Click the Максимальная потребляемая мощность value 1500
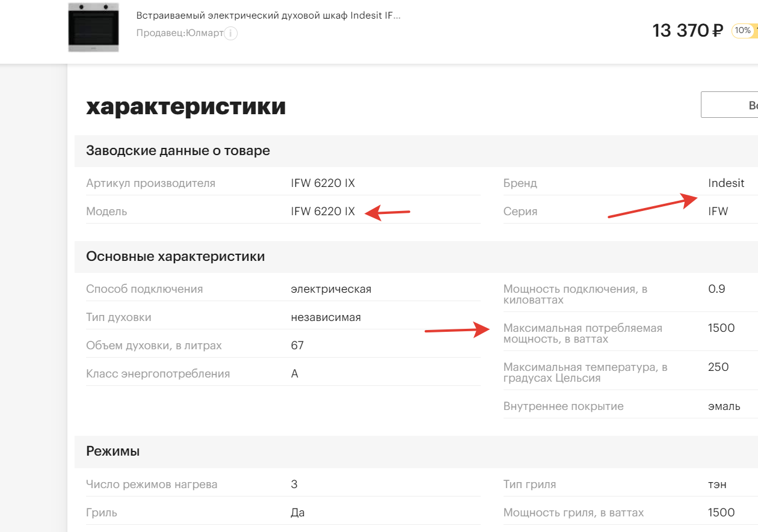This screenshot has height=532, width=758. 721,328
